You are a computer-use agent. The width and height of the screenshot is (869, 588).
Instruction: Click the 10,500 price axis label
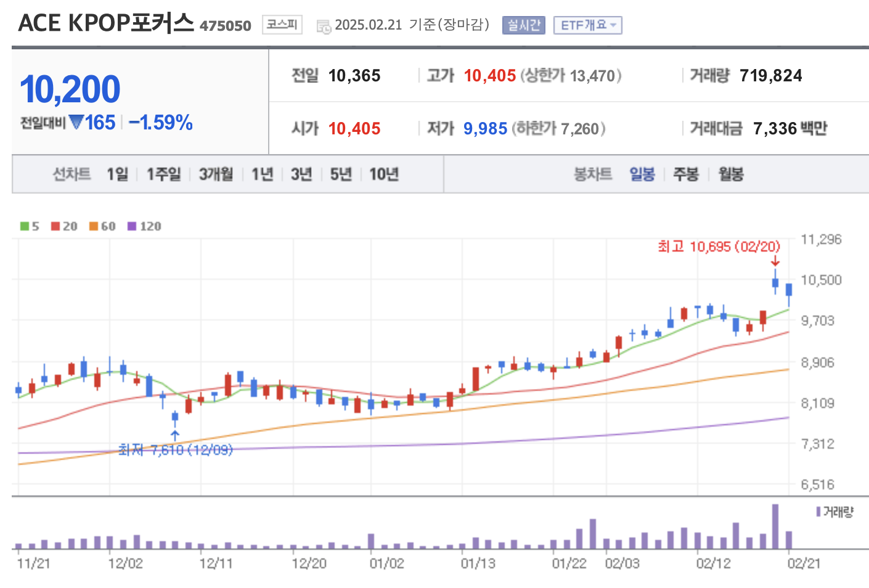821,280
